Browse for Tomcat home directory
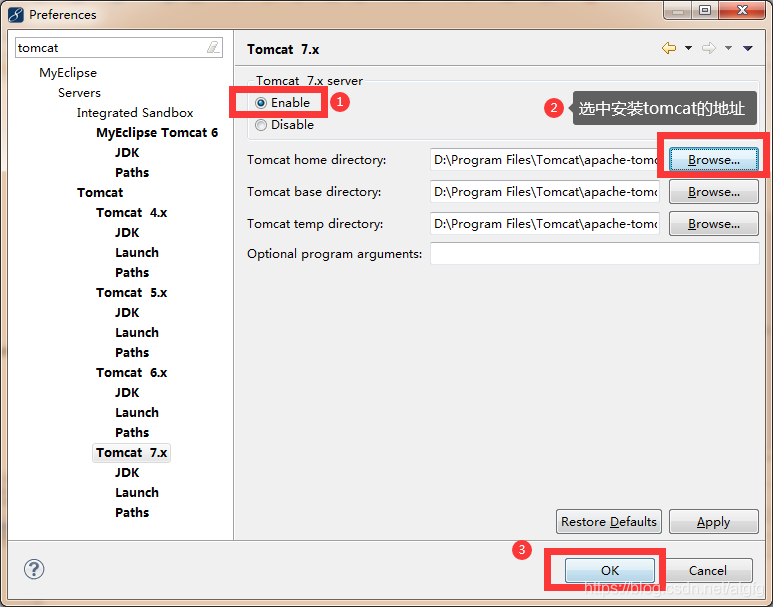773x607 pixels. pos(713,160)
